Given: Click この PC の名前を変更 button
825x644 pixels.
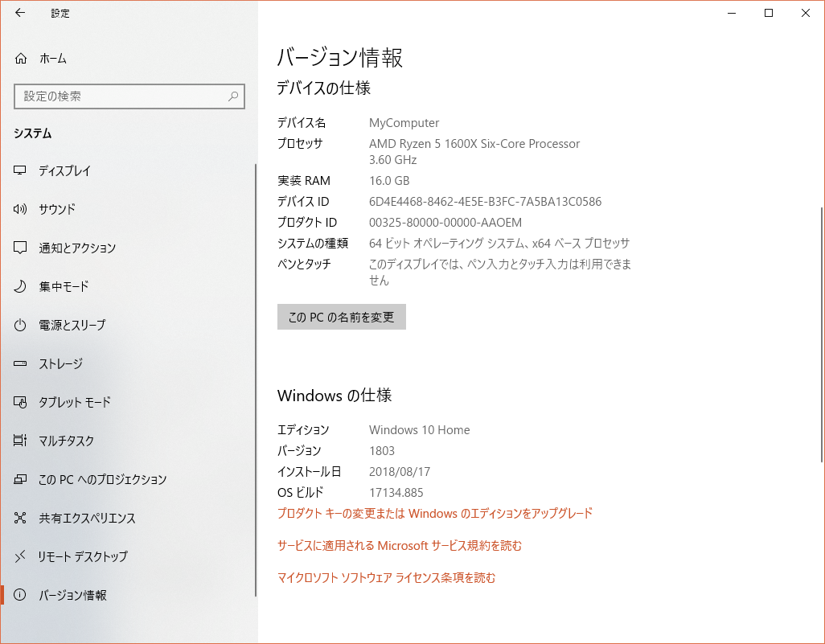Looking at the screenshot, I should coord(342,317).
